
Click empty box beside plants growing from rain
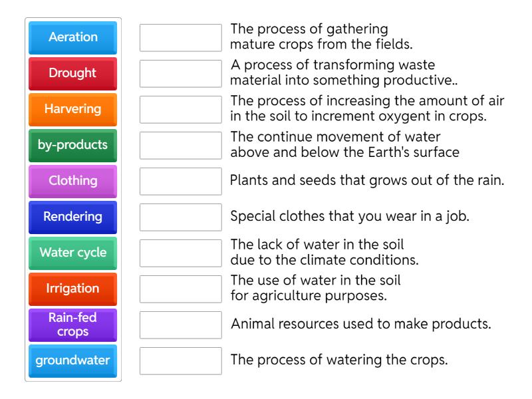181,182
